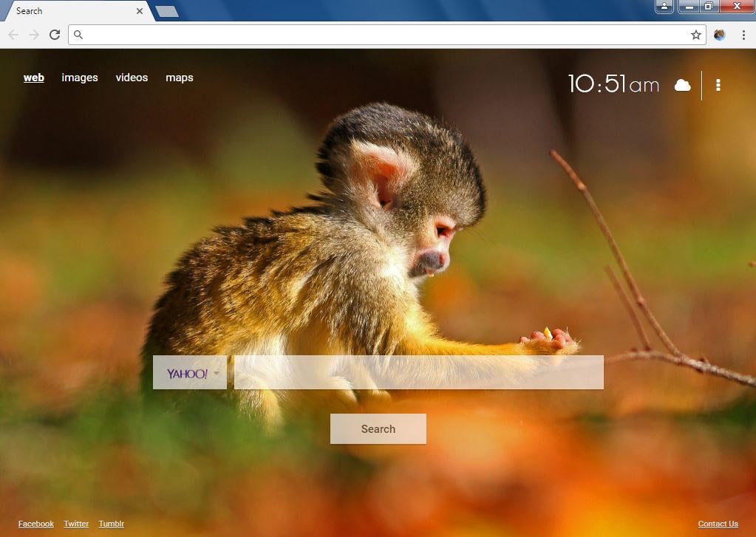
Task: Open the page's vertical three-dot options menu
Action: 718,85
